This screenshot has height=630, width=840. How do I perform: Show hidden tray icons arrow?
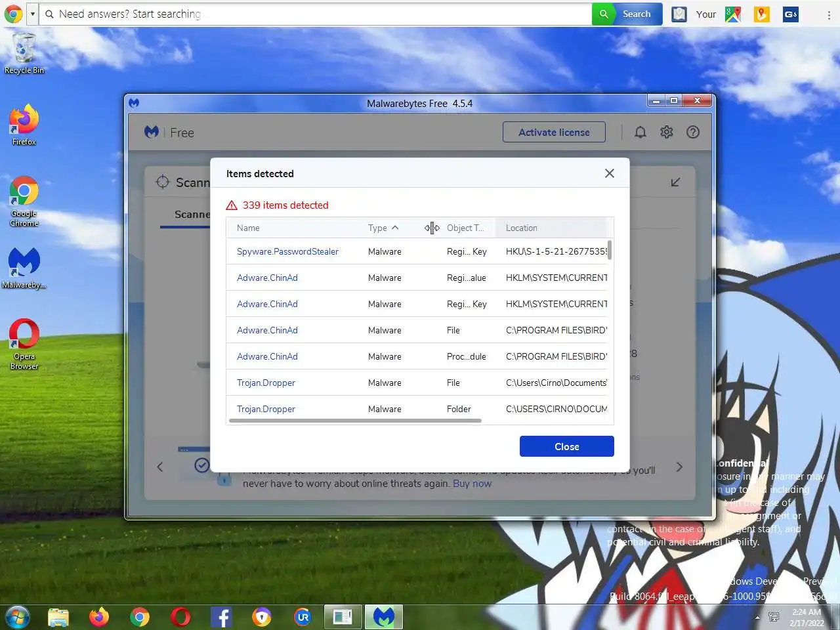click(757, 618)
